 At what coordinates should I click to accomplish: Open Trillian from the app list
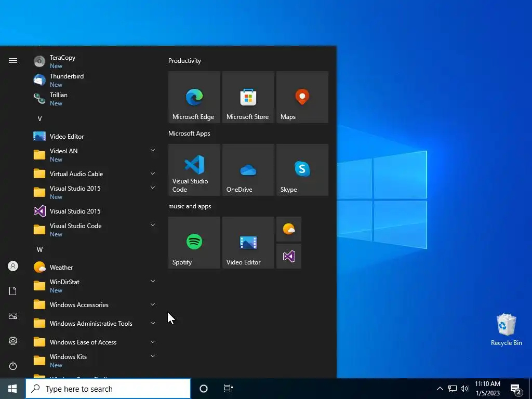point(95,99)
